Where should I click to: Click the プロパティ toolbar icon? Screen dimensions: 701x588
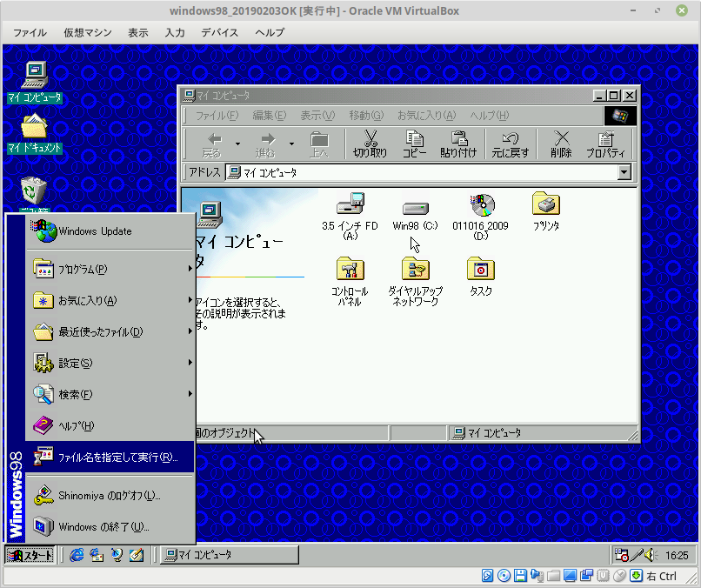[608, 144]
